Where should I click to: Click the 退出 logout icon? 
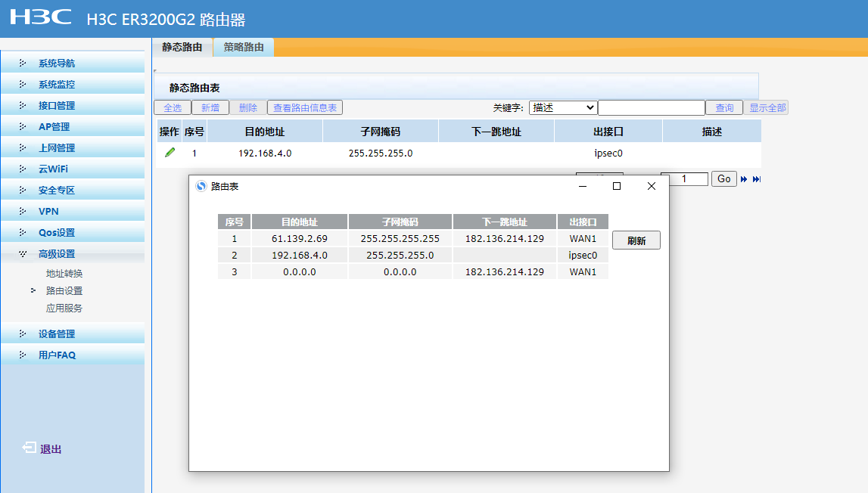click(30, 448)
